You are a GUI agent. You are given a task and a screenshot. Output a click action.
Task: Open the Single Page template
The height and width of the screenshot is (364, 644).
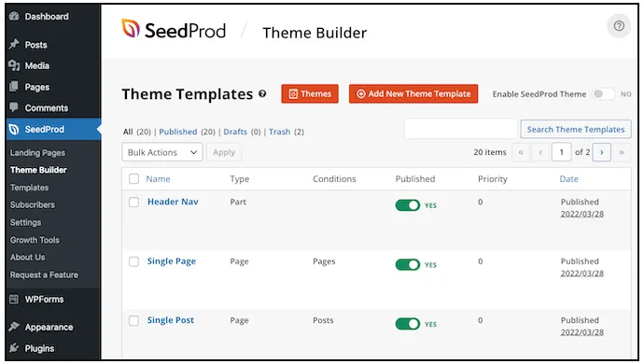[x=172, y=261]
